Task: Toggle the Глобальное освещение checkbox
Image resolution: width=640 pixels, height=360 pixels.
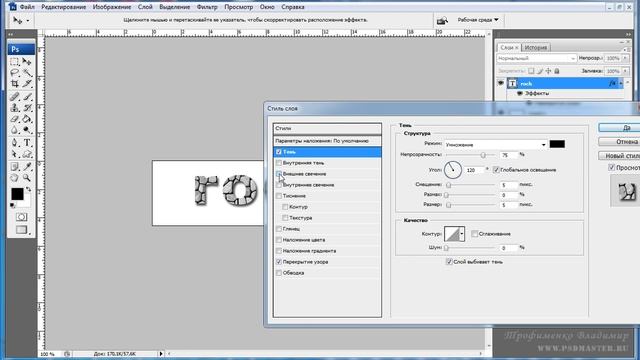Action: [496, 170]
